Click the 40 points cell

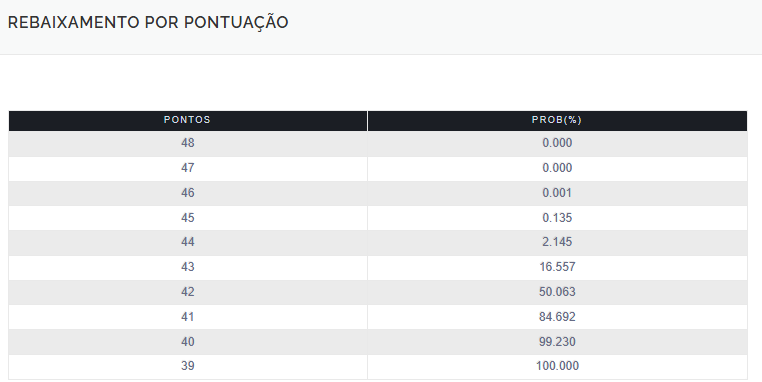click(188, 342)
